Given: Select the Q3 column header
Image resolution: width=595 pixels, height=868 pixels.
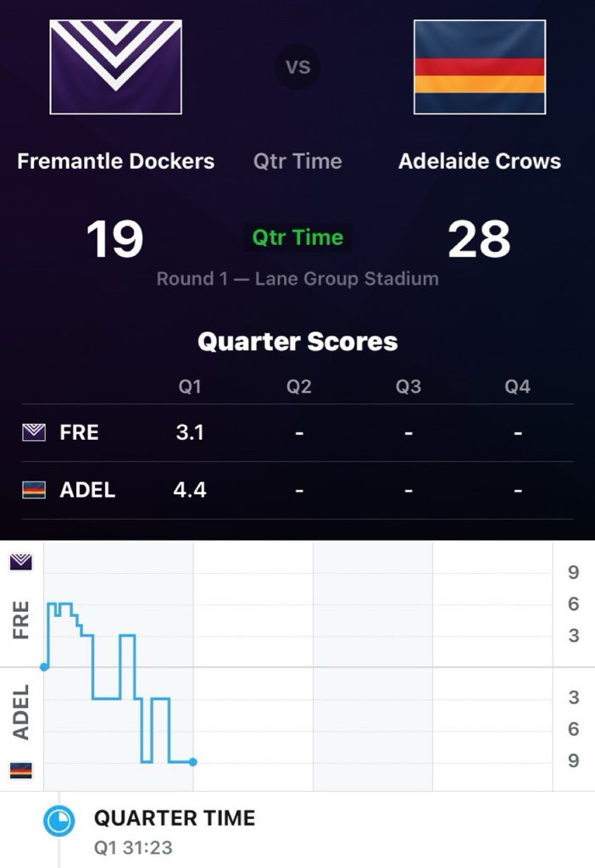Looking at the screenshot, I should click(409, 387).
